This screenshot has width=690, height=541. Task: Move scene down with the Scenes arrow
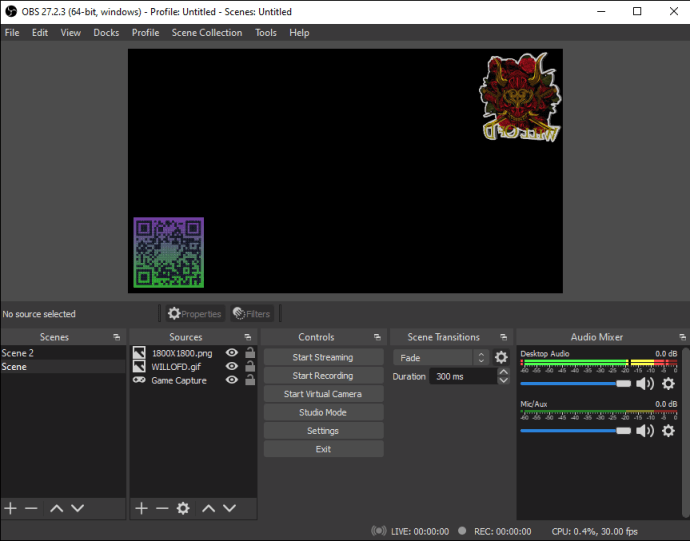coord(77,508)
